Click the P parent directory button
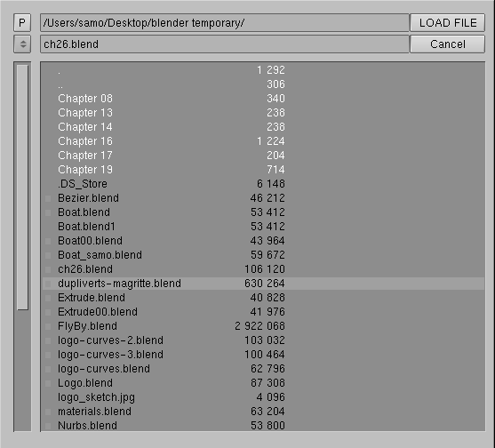495x448 pixels. (x=22, y=23)
